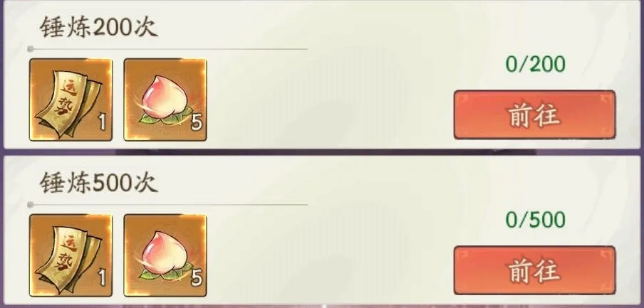Tap 前往 button for the 500 forging task
The image size is (644, 308).
534,270
